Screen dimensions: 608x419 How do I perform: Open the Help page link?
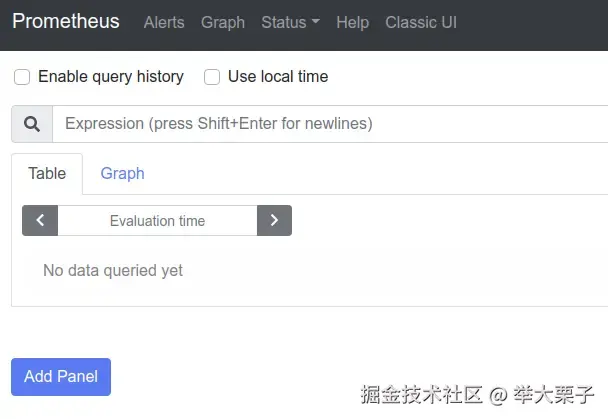[x=352, y=22]
